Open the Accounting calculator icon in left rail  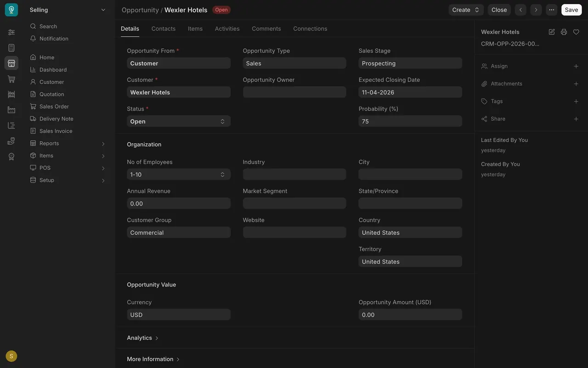(x=11, y=48)
